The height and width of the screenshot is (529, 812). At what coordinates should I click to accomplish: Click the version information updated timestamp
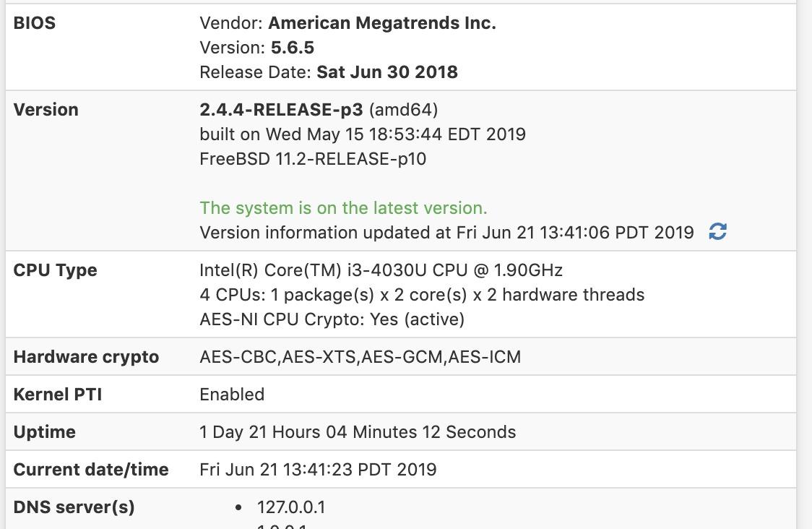coord(446,233)
